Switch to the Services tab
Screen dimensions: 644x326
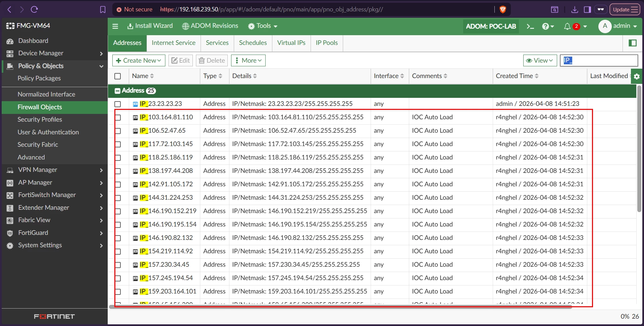point(217,43)
